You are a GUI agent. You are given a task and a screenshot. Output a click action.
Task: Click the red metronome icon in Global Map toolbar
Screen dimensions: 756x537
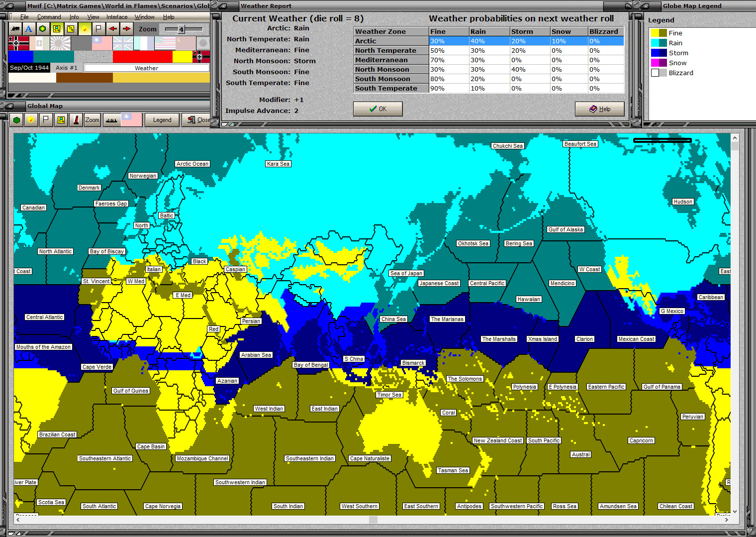76,120
